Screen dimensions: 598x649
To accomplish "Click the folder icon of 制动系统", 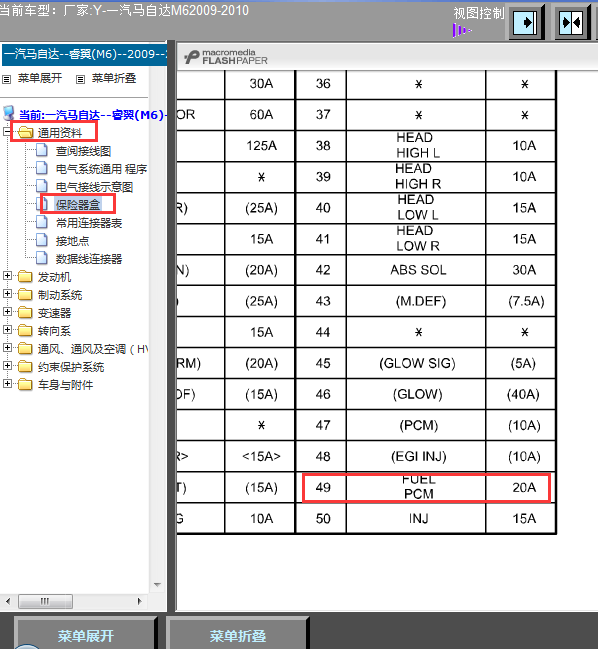I will [x=25, y=294].
